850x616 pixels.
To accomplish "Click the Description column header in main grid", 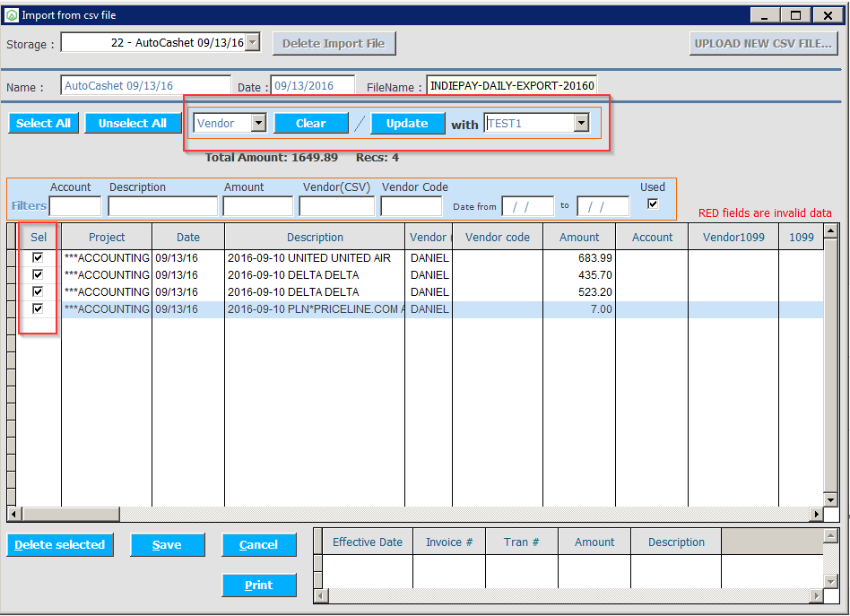I will tap(315, 237).
